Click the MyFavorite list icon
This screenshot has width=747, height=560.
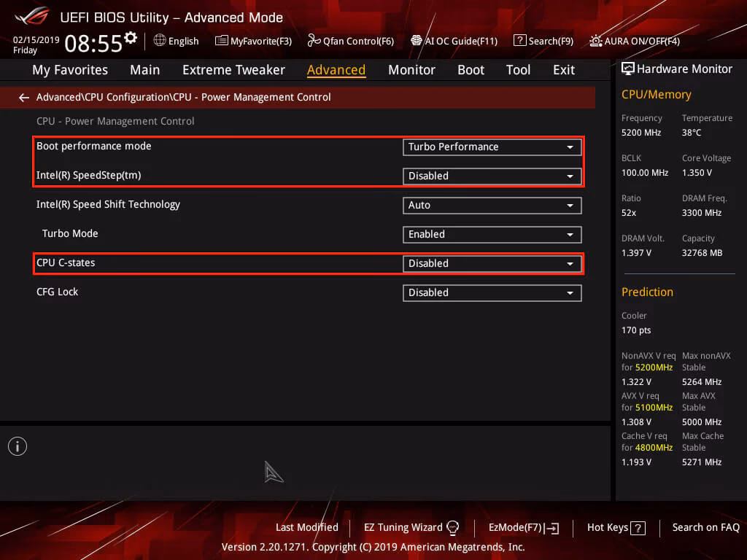(222, 41)
